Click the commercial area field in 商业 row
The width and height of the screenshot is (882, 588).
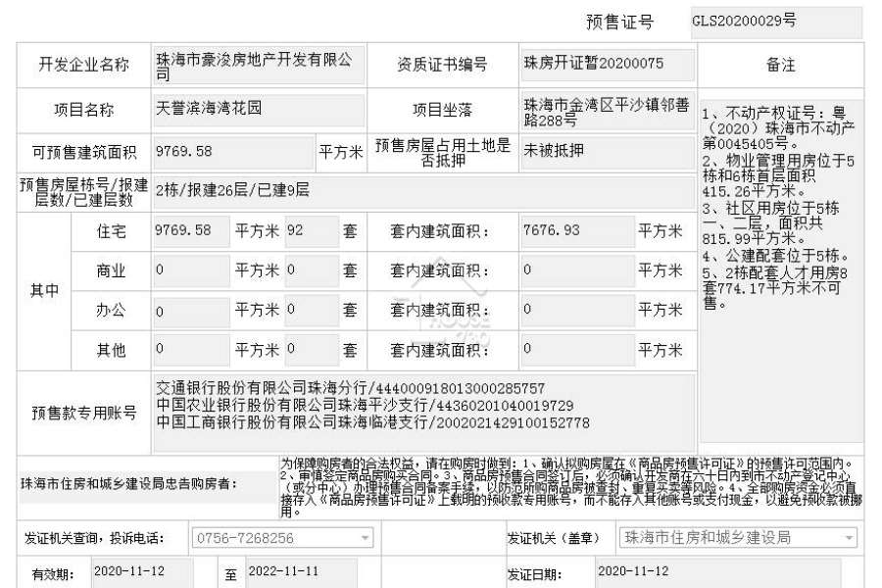(x=191, y=270)
